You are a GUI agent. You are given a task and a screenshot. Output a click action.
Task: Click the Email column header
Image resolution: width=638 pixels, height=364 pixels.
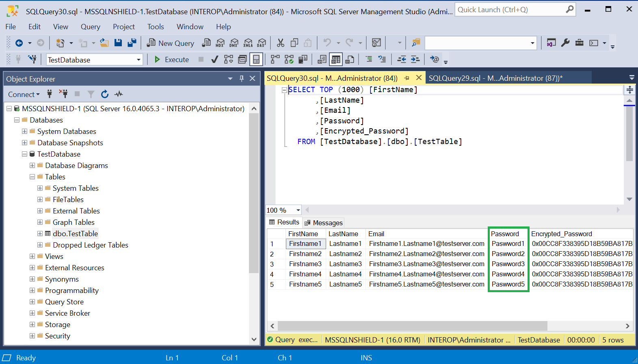point(426,234)
